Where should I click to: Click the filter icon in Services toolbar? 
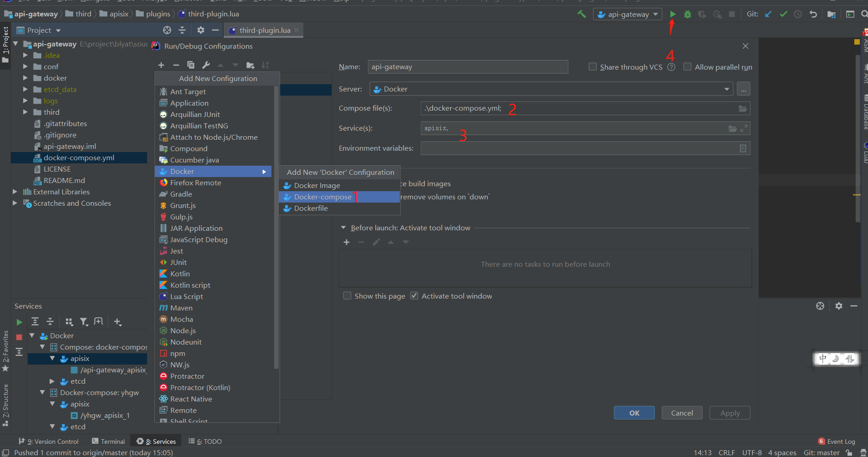84,322
